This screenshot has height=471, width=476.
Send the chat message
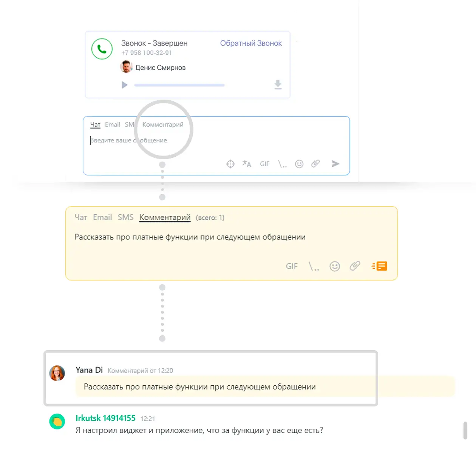335,163
